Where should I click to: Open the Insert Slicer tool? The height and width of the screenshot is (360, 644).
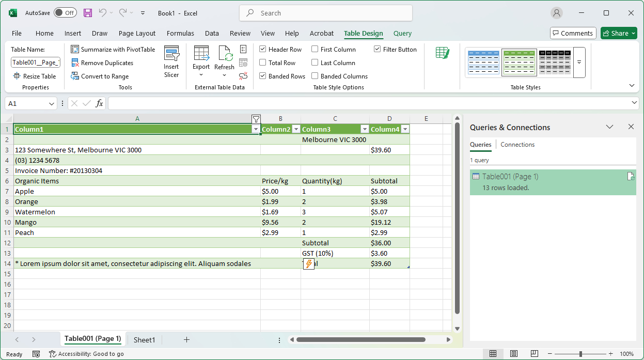click(x=171, y=62)
